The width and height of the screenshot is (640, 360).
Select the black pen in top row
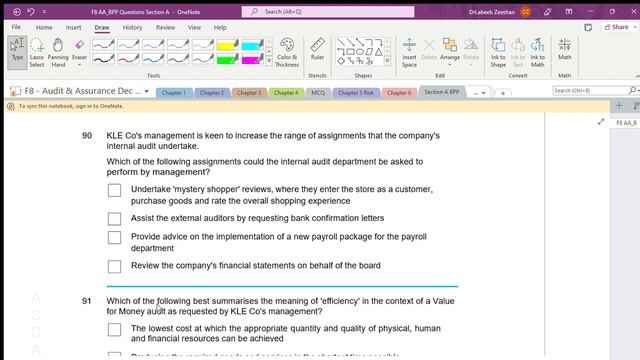click(103, 44)
